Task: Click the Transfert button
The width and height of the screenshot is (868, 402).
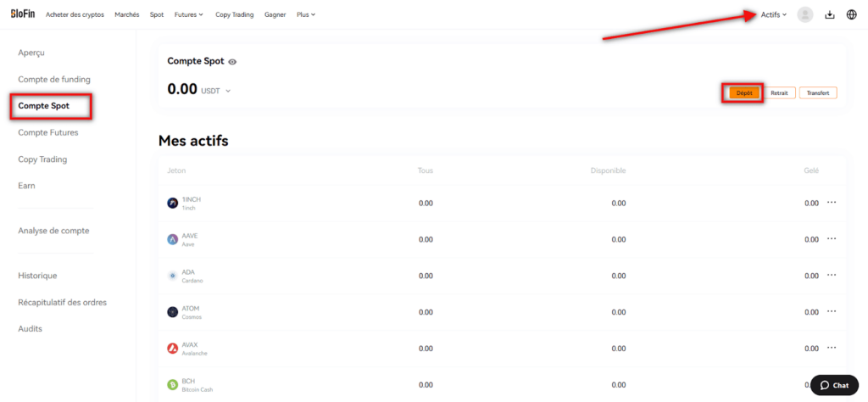Action: pyautogui.click(x=818, y=92)
